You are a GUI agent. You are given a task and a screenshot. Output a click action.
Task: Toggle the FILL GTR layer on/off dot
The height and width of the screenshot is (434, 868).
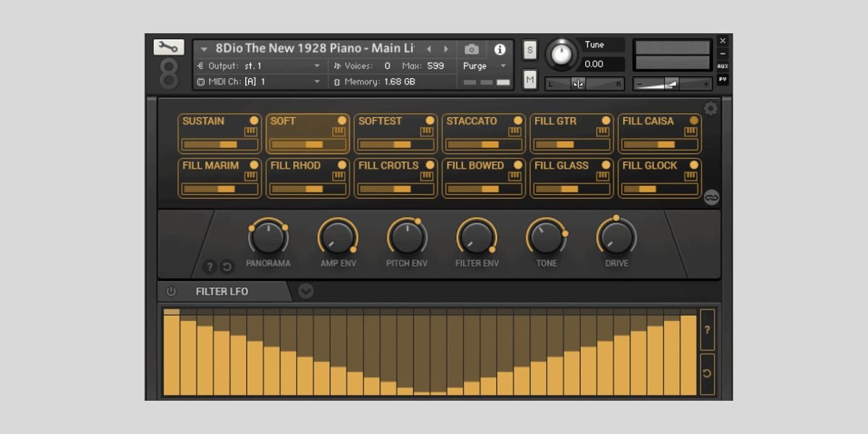point(606,121)
